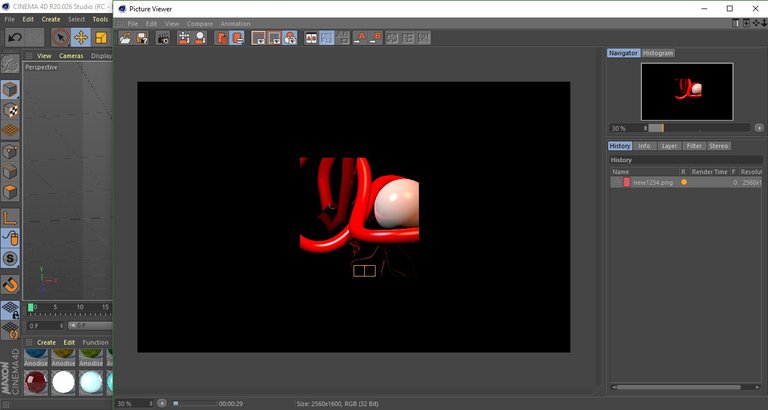Click the Navigator preview thumbnail
The image size is (768, 410).
point(687,92)
